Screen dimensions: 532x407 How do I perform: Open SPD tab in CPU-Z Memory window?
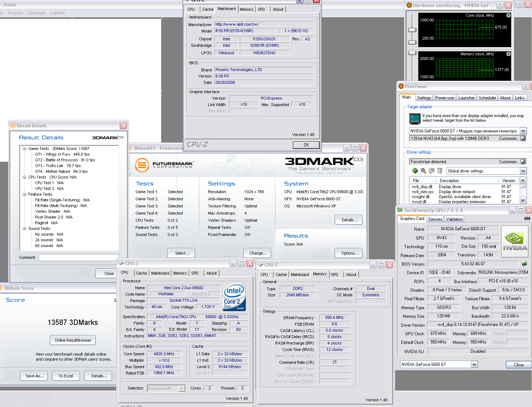click(x=334, y=275)
